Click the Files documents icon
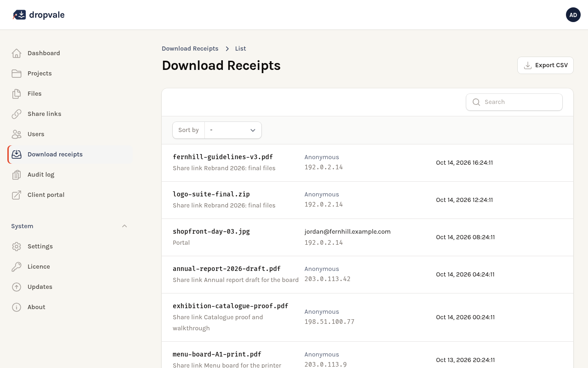The width and height of the screenshot is (588, 368). pos(17,94)
